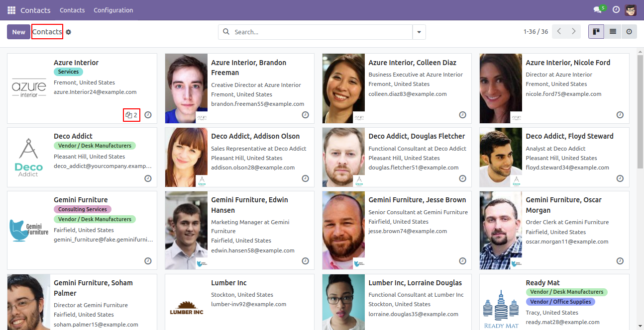Click the Services tag on Azure Interior
Screen dimensions: 644x330
click(69, 72)
